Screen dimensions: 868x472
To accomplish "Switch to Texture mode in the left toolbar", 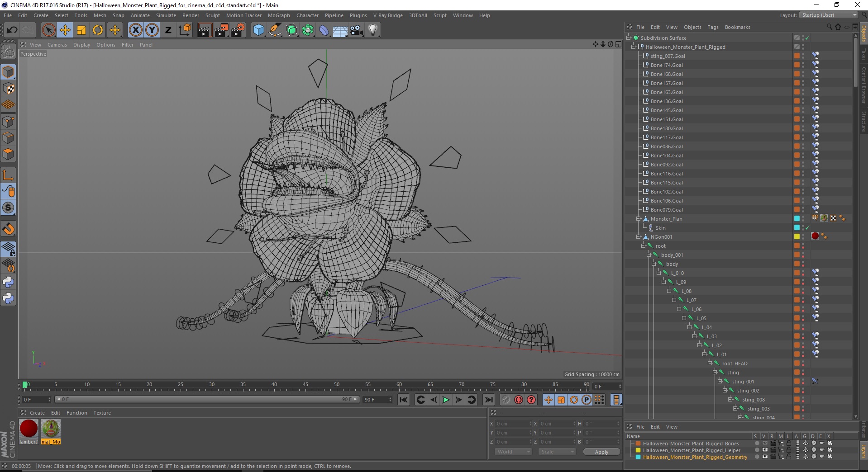I will (x=8, y=89).
